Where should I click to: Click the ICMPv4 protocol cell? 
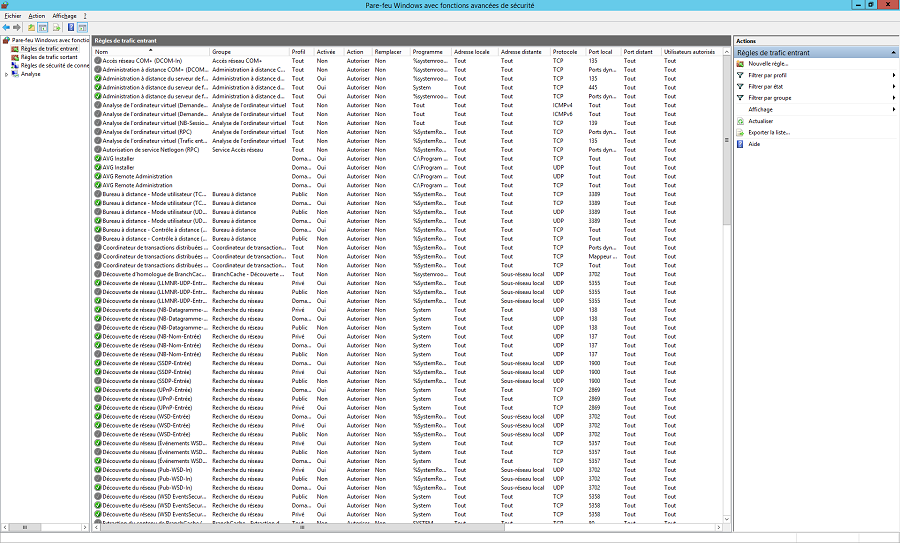tap(562, 105)
